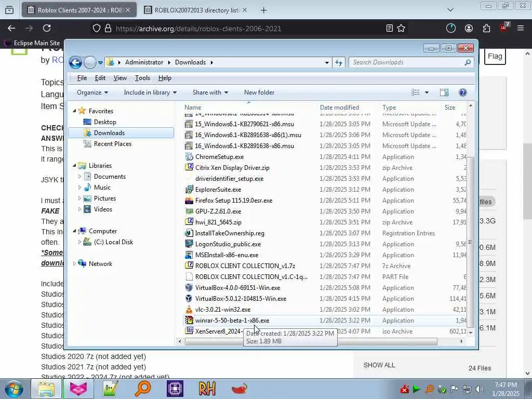Open the Include in library dropdown

pos(150,92)
